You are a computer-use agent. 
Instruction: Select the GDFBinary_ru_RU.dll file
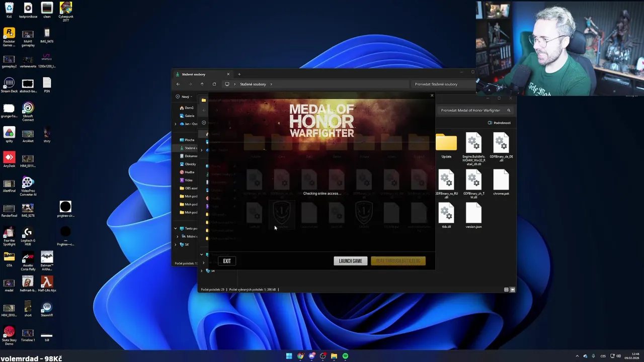coord(446,184)
